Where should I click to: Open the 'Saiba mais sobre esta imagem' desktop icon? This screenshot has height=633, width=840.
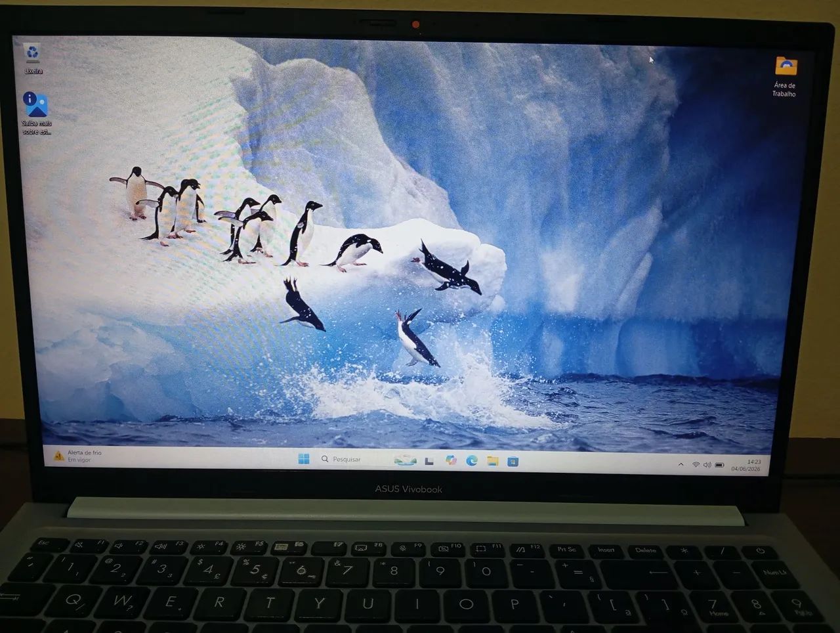click(x=36, y=113)
